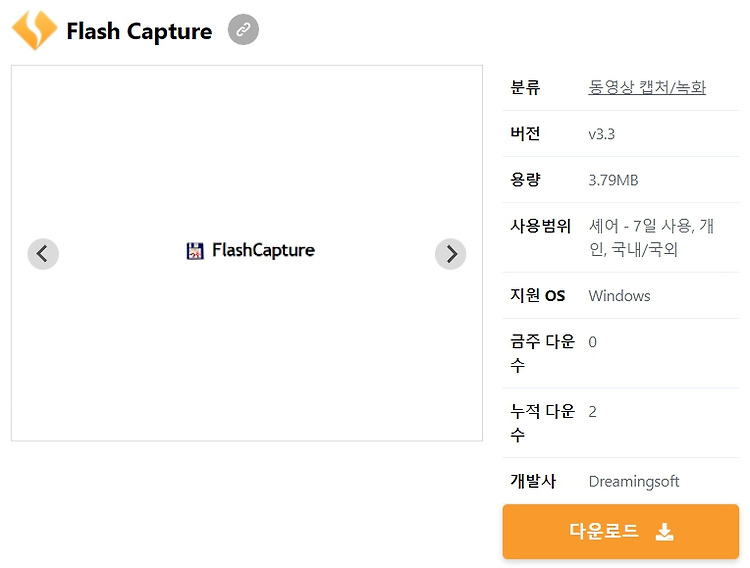This screenshot has width=750, height=568.
Task: Click the download arrow icon on orange button
Action: tap(664, 532)
